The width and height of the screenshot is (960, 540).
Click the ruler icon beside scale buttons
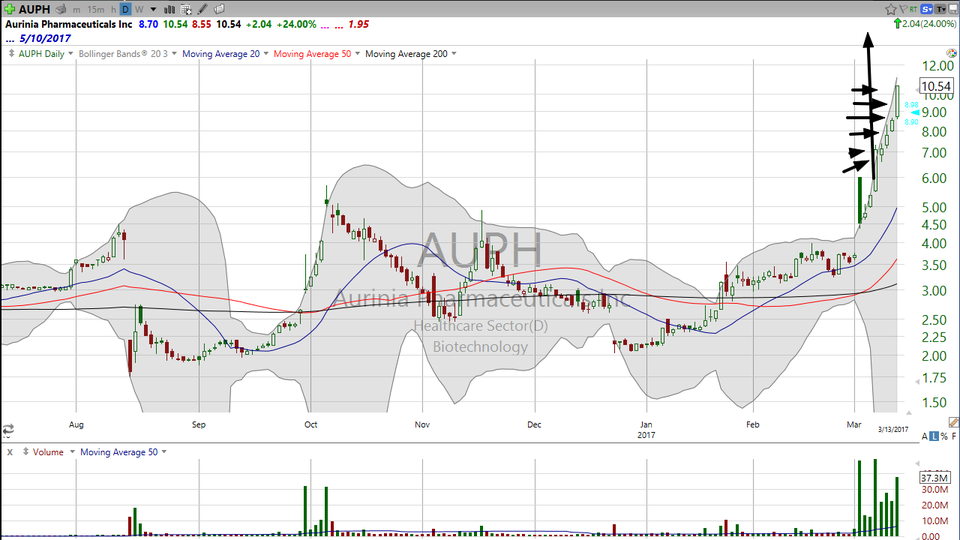(x=954, y=422)
